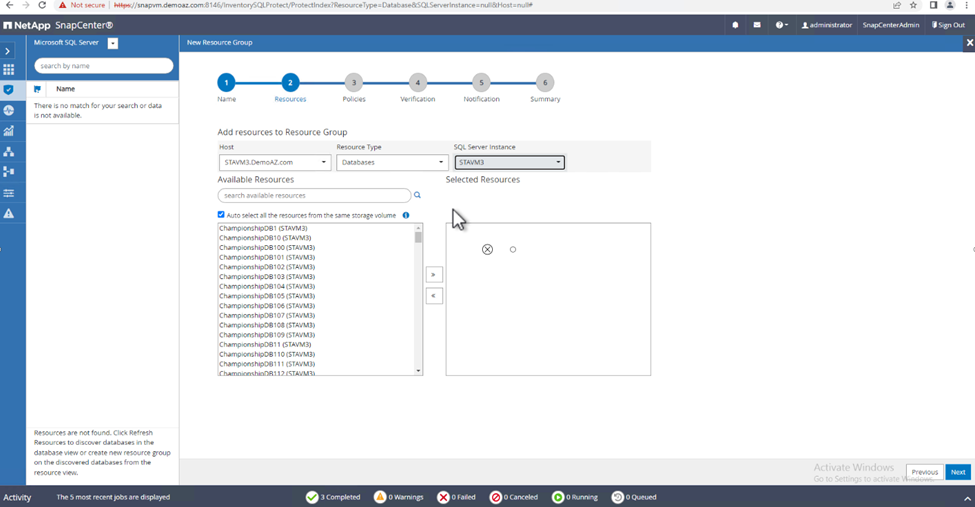This screenshot has width=975, height=507.
Task: Select ChampionshipDB100 (STAVM3) in list
Action: pos(267,248)
